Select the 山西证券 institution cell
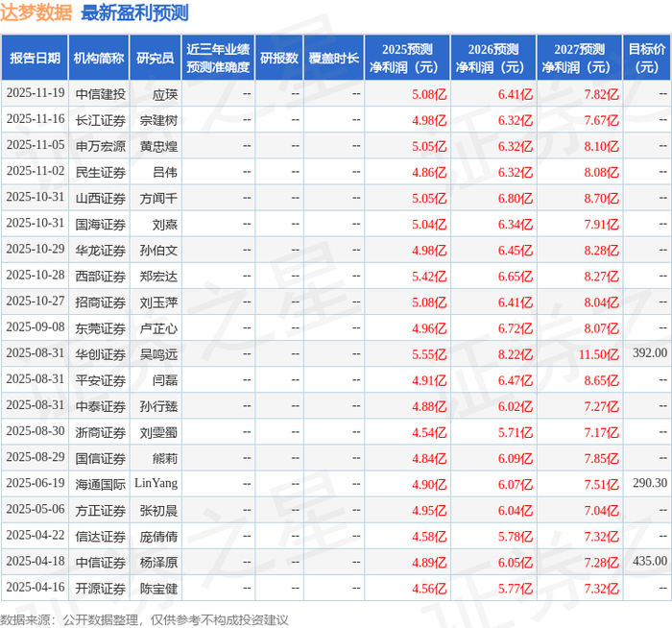This screenshot has height=628, width=672. coord(100,199)
